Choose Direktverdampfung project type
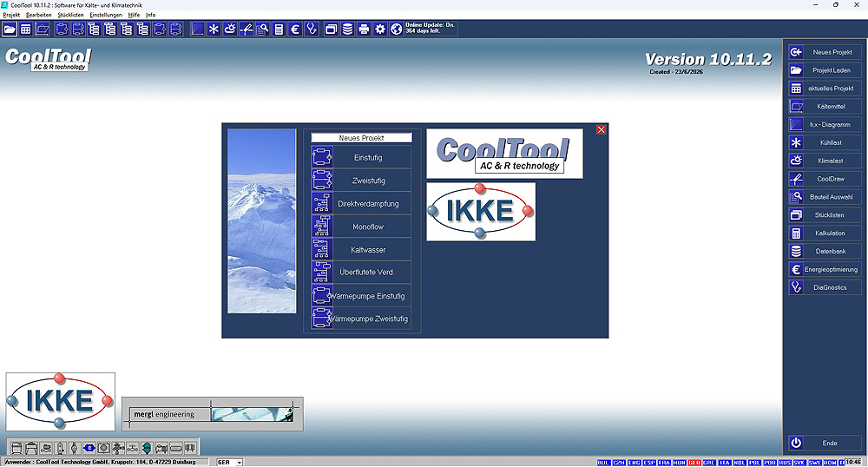Screen dimensions: 868x467 pos(361,204)
